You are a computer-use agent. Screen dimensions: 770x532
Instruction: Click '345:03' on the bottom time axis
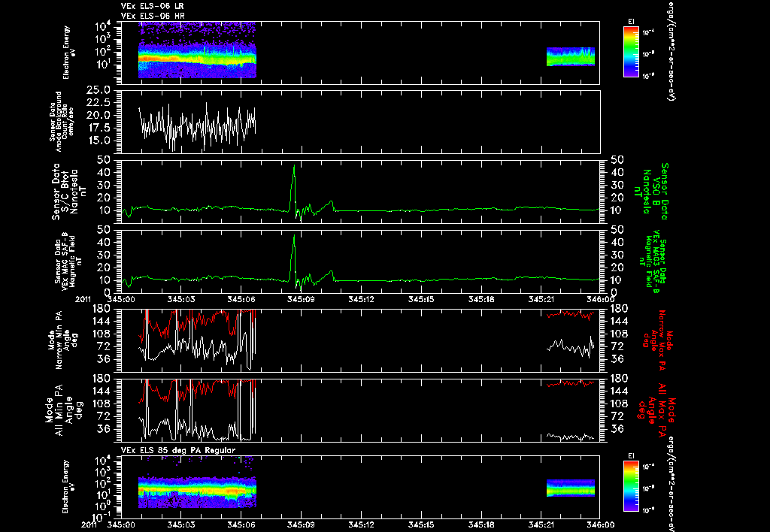(x=181, y=524)
